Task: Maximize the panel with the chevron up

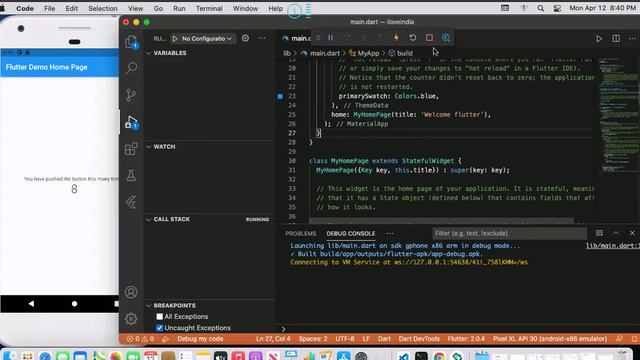Action: [616, 233]
